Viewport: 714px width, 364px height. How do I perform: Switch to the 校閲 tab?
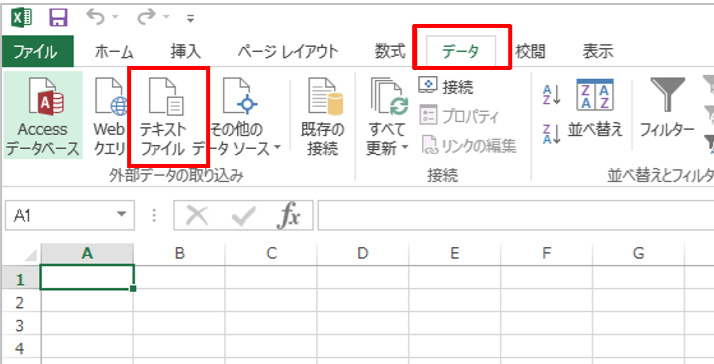530,51
